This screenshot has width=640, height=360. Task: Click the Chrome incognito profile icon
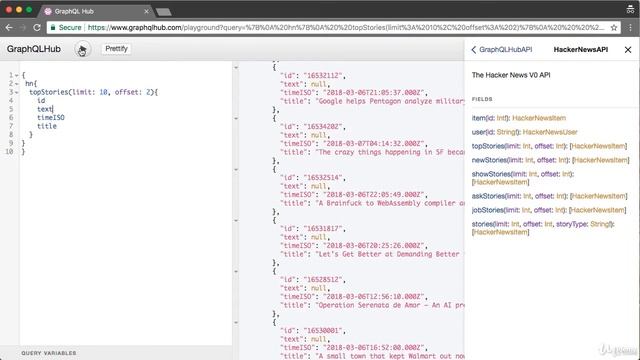tap(630, 9)
